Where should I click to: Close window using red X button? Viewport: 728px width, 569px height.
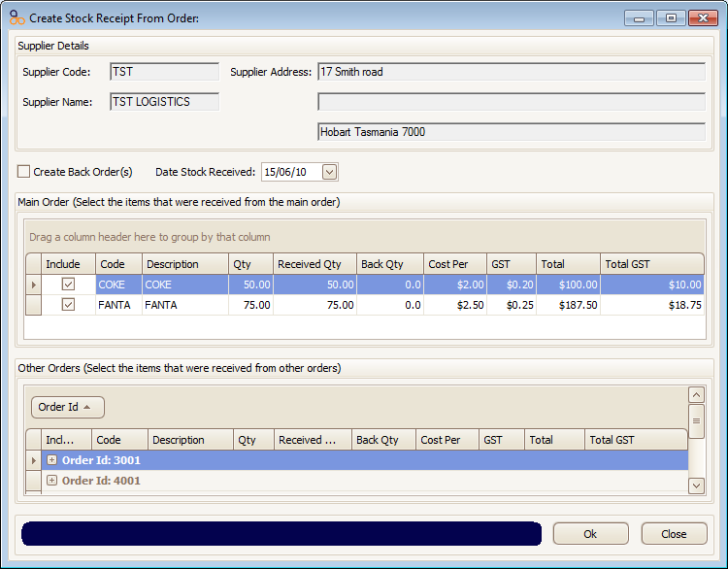(703, 18)
